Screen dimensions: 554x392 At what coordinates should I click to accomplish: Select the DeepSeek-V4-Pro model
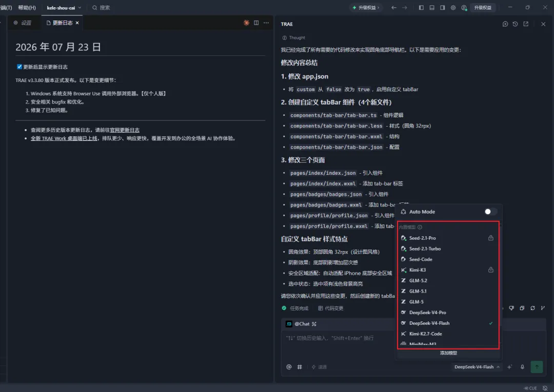point(448,313)
